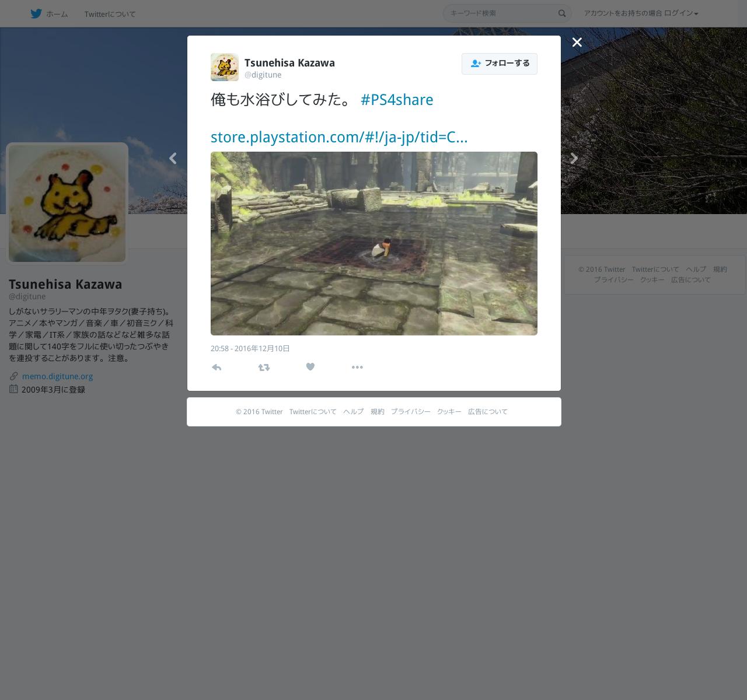Open クッキー in the center footer

449,412
